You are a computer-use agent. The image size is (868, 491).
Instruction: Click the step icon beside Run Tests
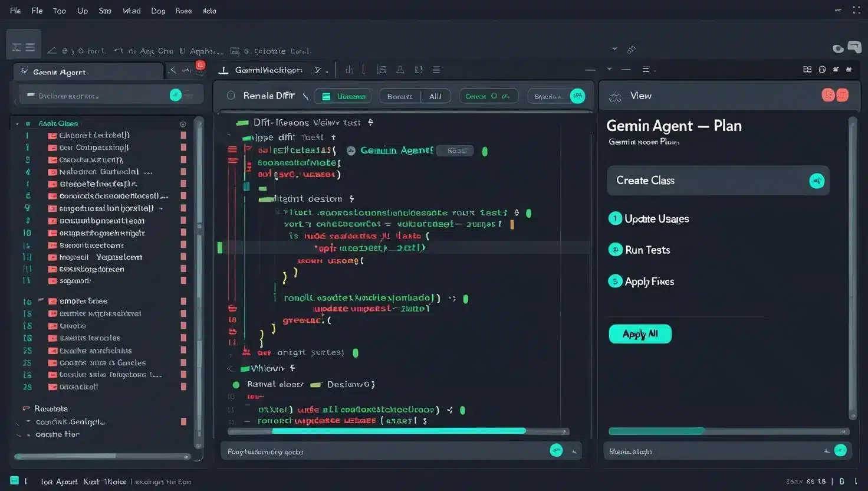pyautogui.click(x=615, y=250)
